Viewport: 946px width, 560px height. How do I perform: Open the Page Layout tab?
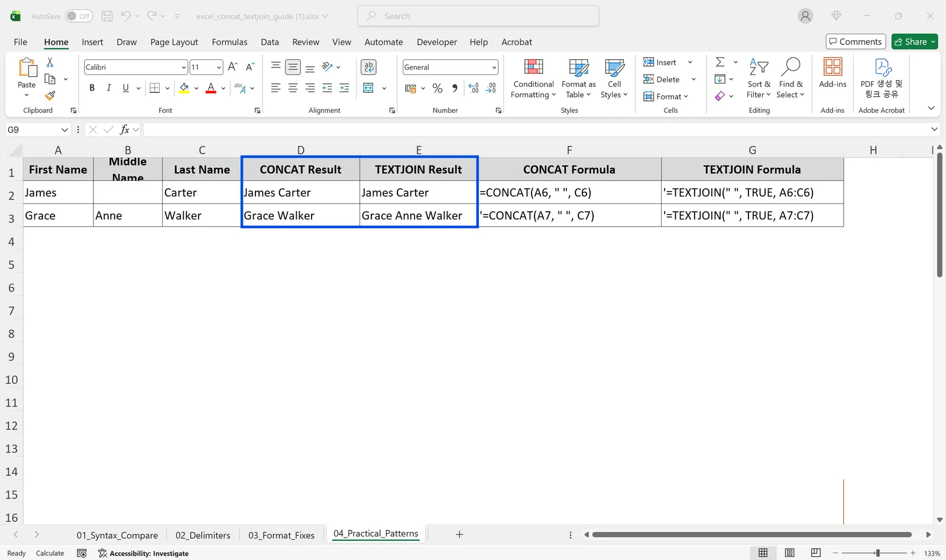click(x=174, y=42)
